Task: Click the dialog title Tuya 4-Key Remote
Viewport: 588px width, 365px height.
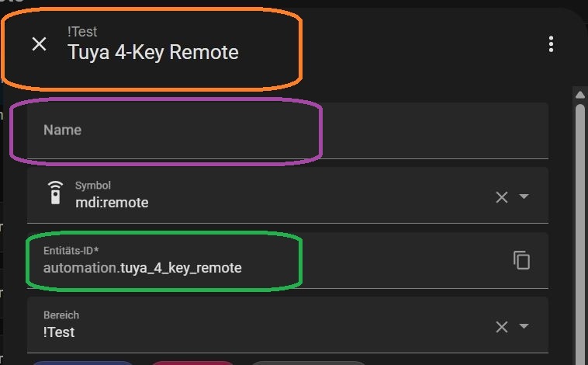Action: 153,52
